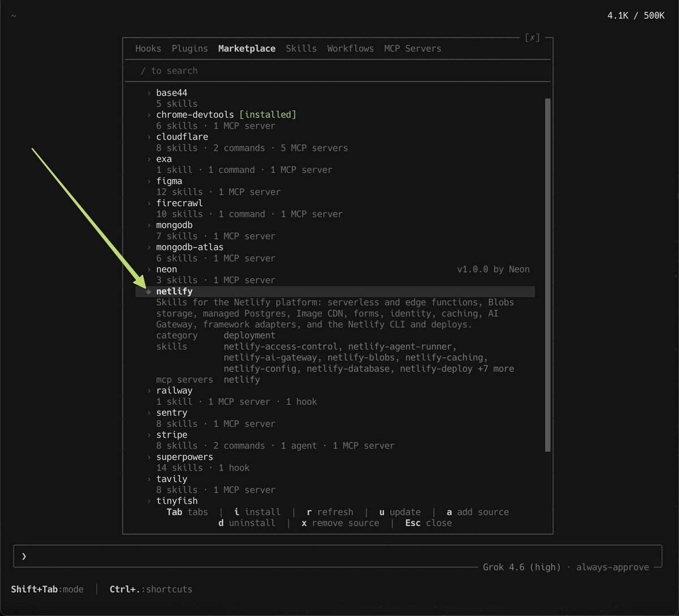The height and width of the screenshot is (616, 679).
Task: Click '14 skills · 1 hook' line
Action: pyautogui.click(x=203, y=468)
